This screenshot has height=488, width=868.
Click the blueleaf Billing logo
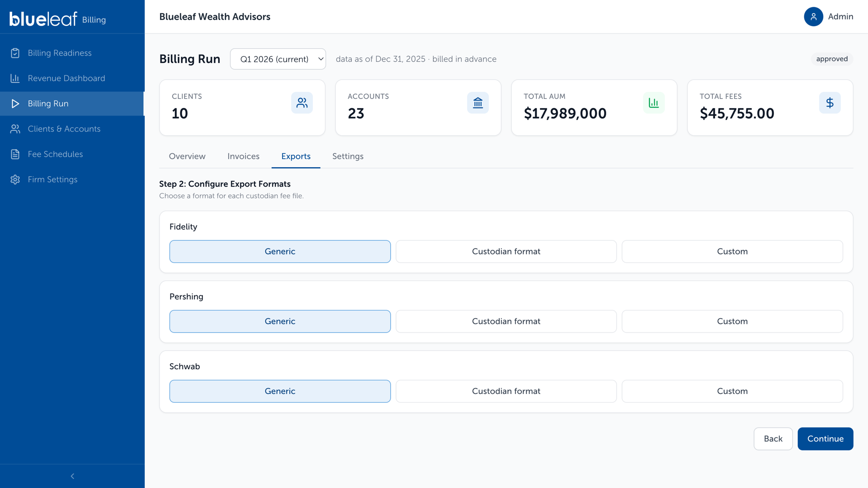point(57,19)
